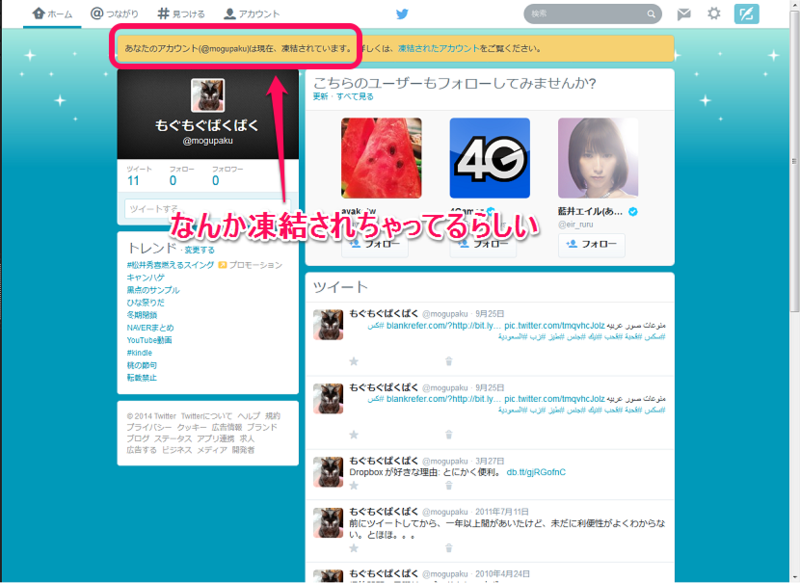800x583 pixels.
Task: Favorite the Dropbox tweet star
Action: point(354,486)
